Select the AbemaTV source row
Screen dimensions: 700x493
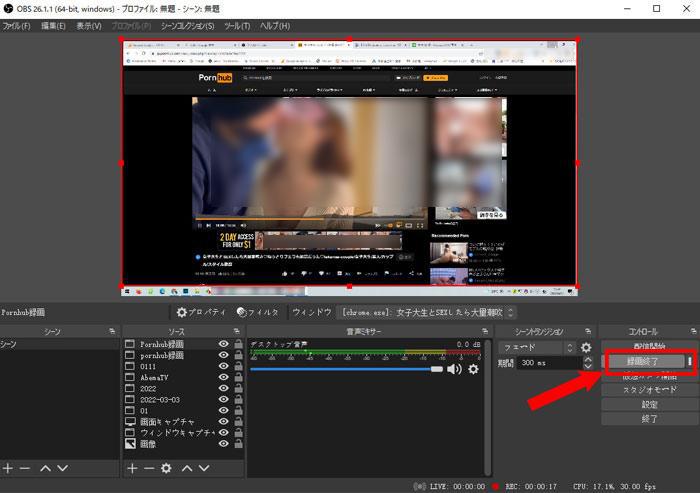[183, 377]
